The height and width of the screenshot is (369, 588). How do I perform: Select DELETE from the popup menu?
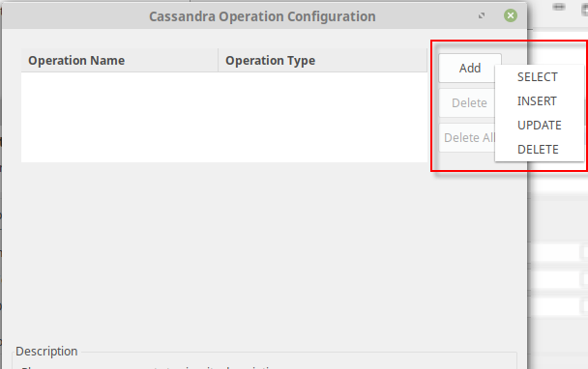(540, 149)
